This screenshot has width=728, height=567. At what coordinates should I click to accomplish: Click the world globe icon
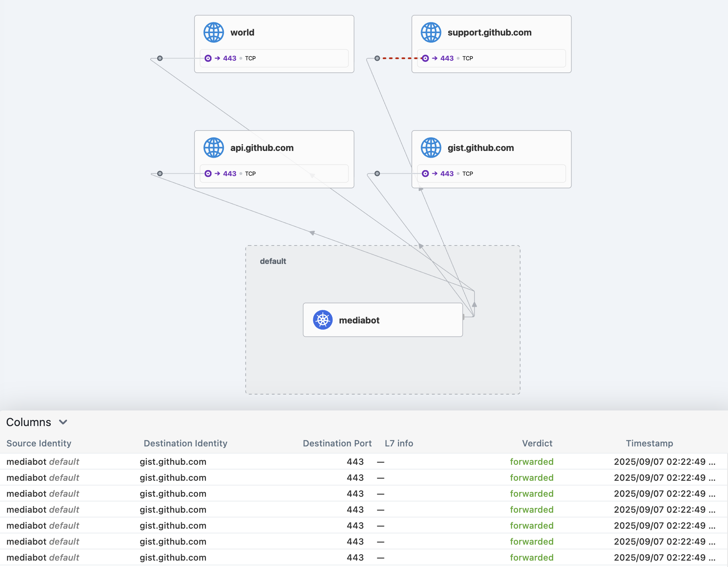pos(214,32)
